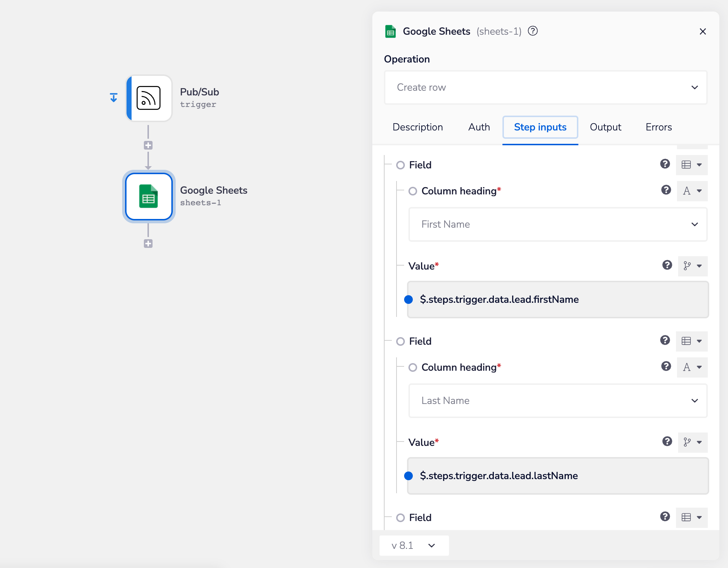Expand the v 8.1 version selector
728x568 pixels.
tap(414, 546)
